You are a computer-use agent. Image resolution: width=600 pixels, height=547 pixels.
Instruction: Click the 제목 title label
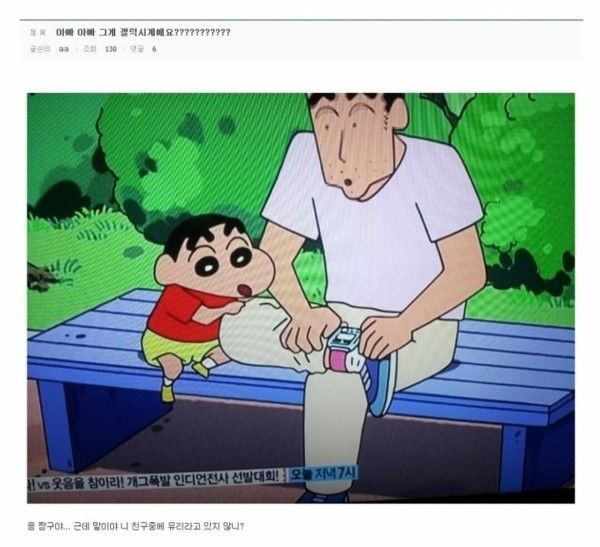(38, 33)
